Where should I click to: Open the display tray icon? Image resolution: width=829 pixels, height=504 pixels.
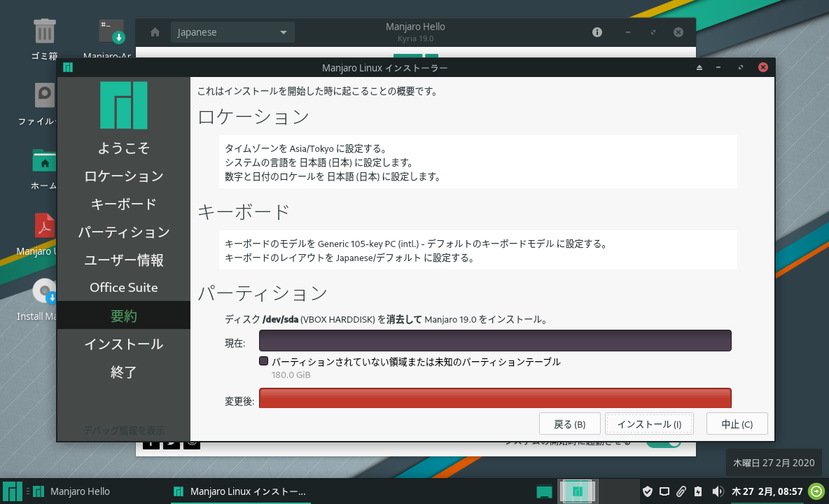664,492
